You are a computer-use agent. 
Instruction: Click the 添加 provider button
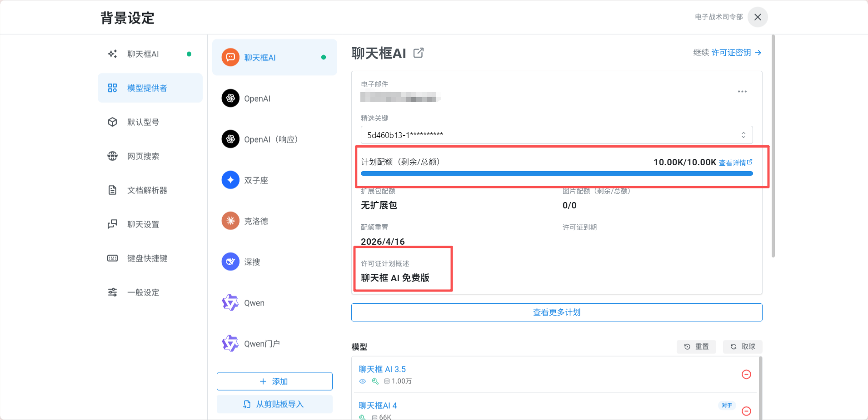[x=274, y=381]
